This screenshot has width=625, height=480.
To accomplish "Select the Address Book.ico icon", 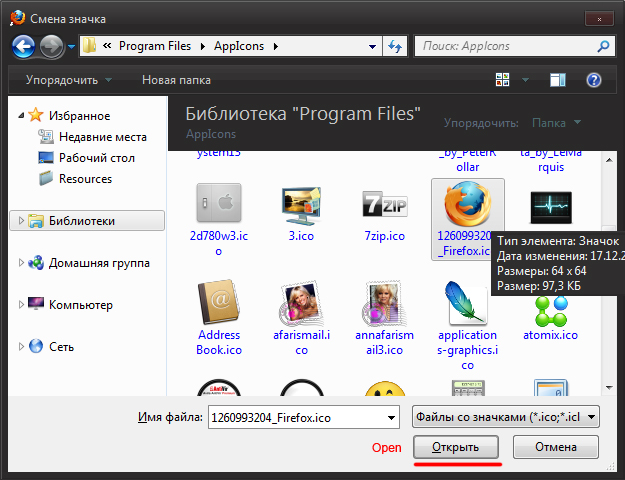I will pyautogui.click(x=219, y=302).
